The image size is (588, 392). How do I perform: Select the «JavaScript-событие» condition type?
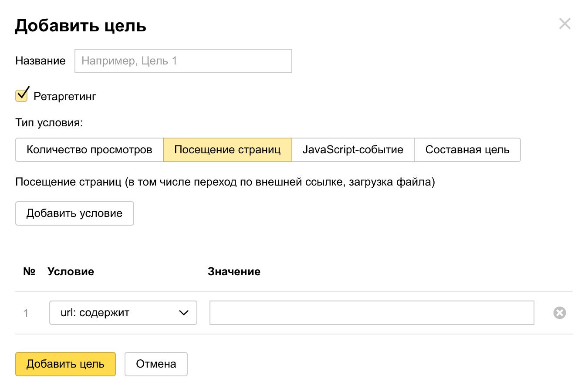(353, 149)
